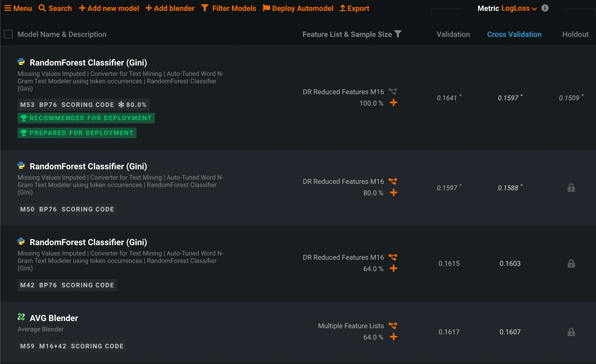The image size is (596, 364).
Task: Click the Feature List filter funnel icon
Action: [398, 34]
